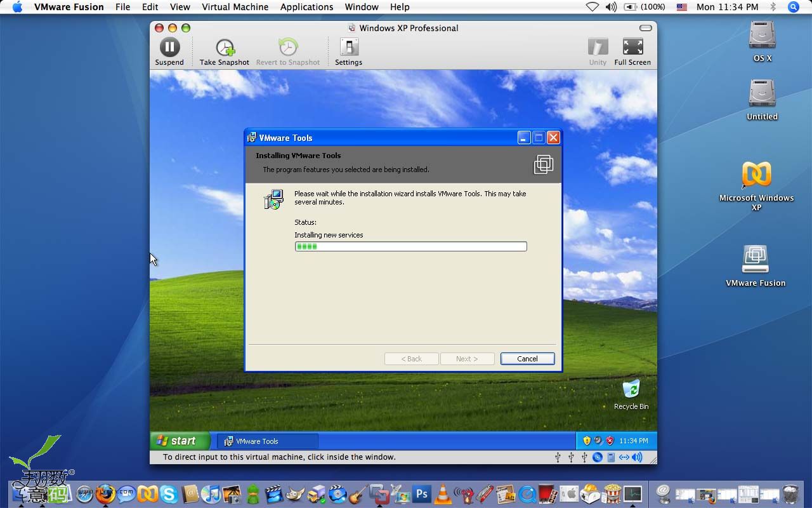This screenshot has height=508, width=812.
Task: Click the hard disk status icon
Action: (x=611, y=457)
